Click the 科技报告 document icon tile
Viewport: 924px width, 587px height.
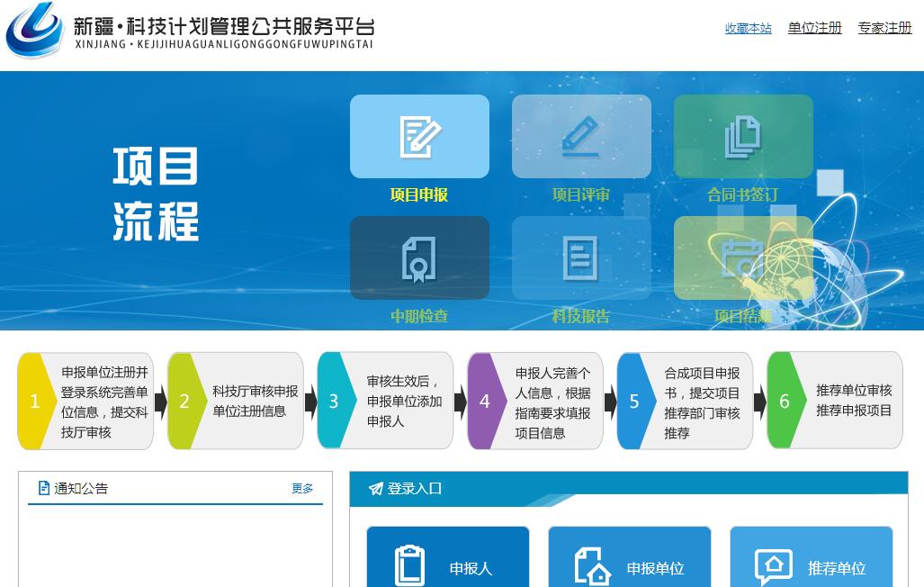point(581,258)
